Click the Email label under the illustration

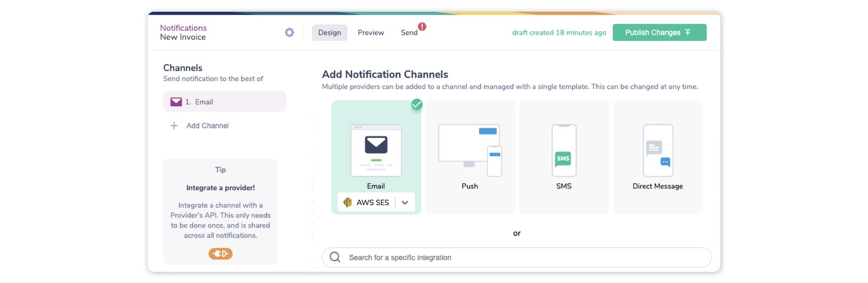[376, 186]
